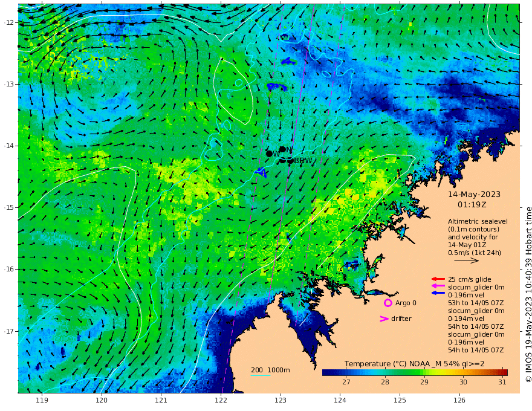The image size is (532, 411).
Task: Click the magenta arrow in the glider legend
Action: (x=438, y=286)
